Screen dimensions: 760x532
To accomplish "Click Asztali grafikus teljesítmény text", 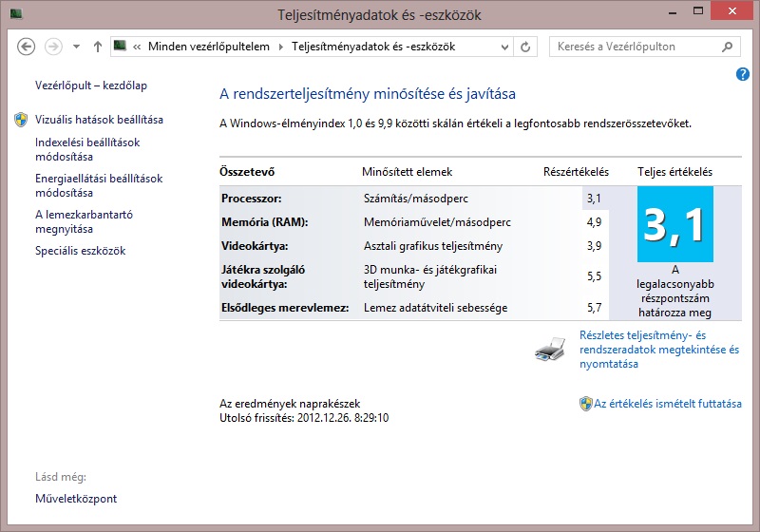I will point(433,246).
